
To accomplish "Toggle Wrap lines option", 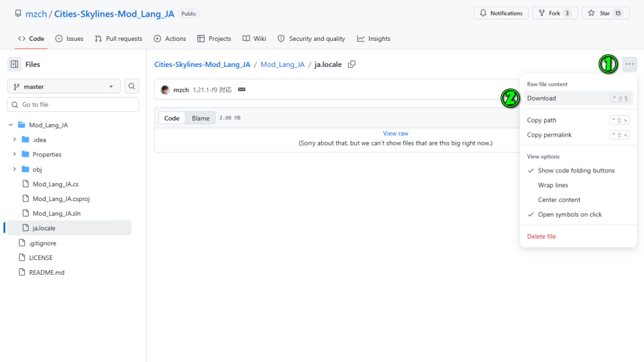I will [x=578, y=185].
